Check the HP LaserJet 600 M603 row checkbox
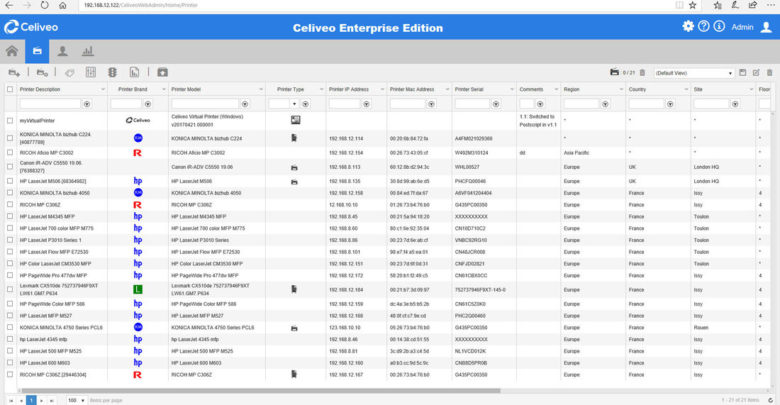Viewport: 780px width, 405px height. point(10,363)
